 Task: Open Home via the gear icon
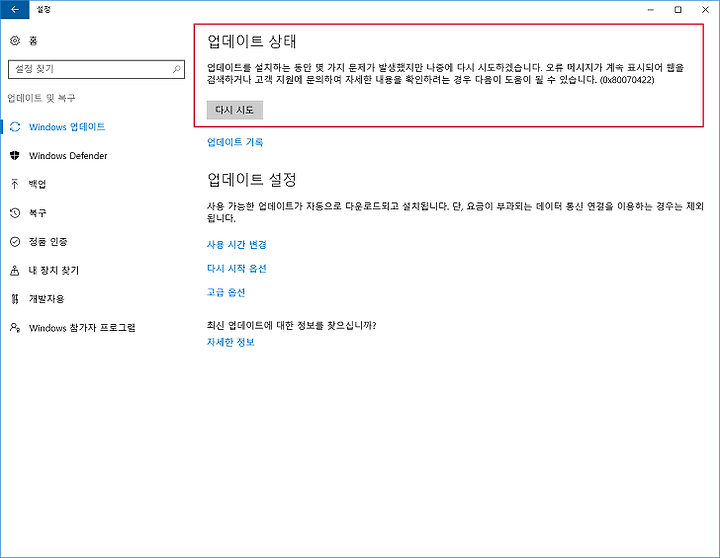(x=15, y=40)
